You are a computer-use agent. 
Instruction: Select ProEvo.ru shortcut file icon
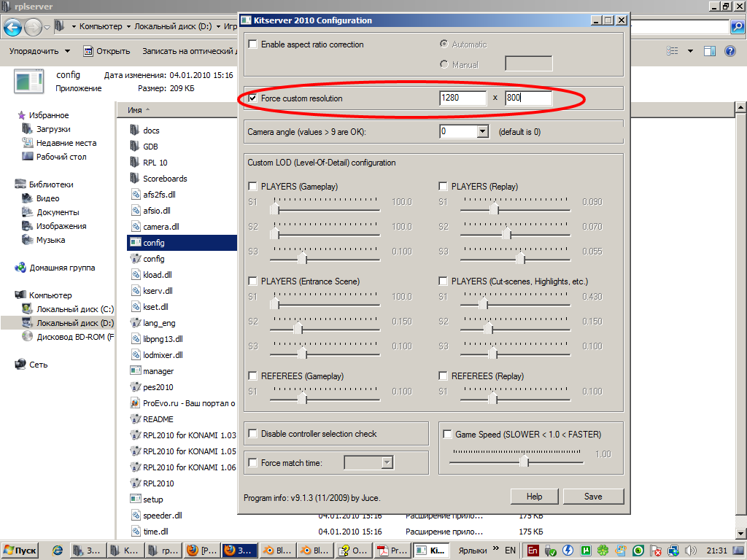point(135,402)
